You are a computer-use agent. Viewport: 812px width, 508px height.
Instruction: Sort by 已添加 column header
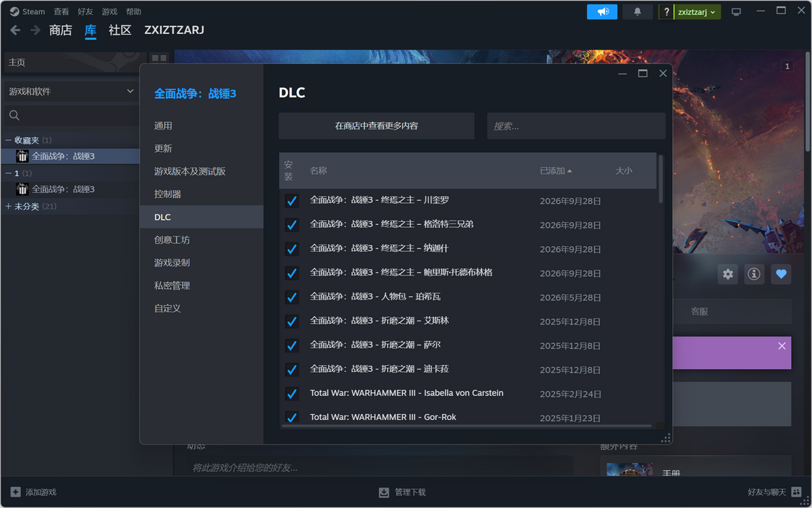556,171
